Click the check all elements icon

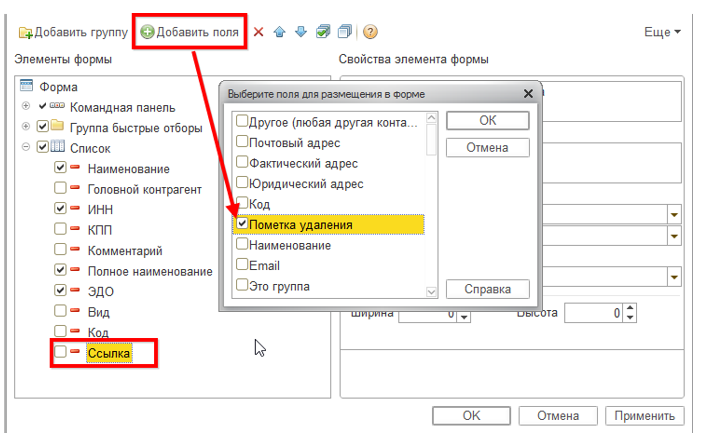(323, 32)
